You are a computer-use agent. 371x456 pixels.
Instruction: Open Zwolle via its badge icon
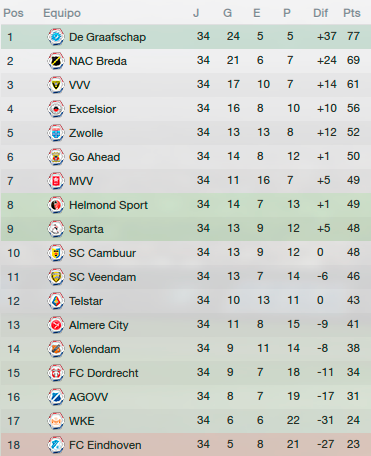tap(56, 133)
